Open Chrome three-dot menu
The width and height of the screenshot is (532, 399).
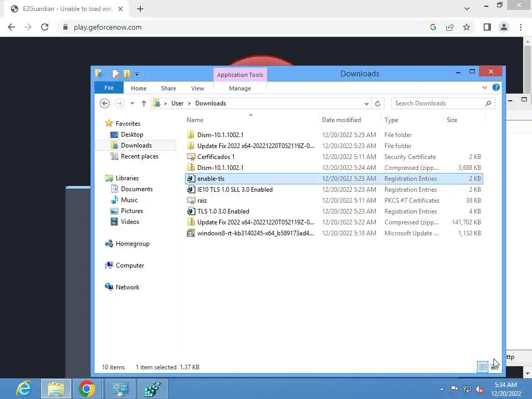click(x=521, y=27)
